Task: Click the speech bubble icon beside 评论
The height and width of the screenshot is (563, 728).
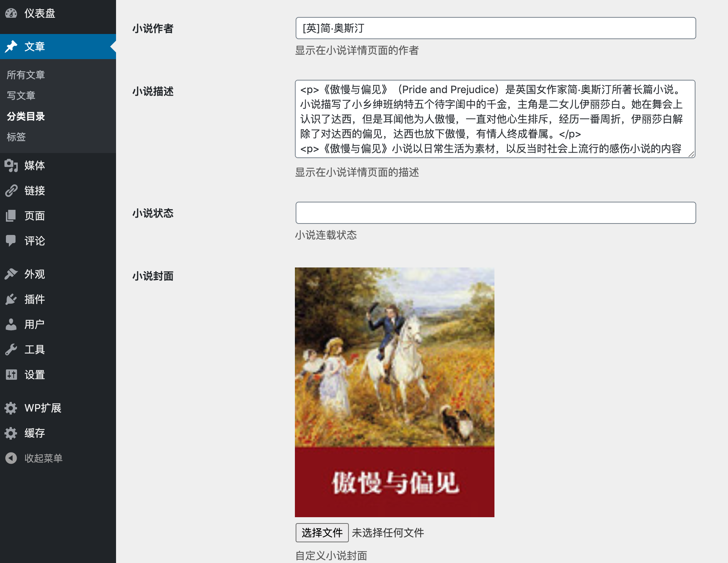Action: [11, 241]
